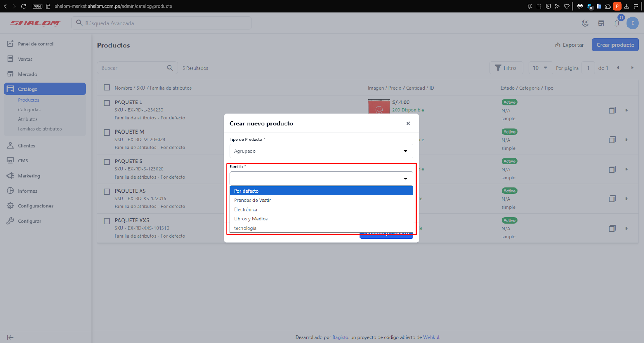Screen dimensions: 644x343
Task: Close the Crear nuevo producto dialog
Action: point(408,123)
